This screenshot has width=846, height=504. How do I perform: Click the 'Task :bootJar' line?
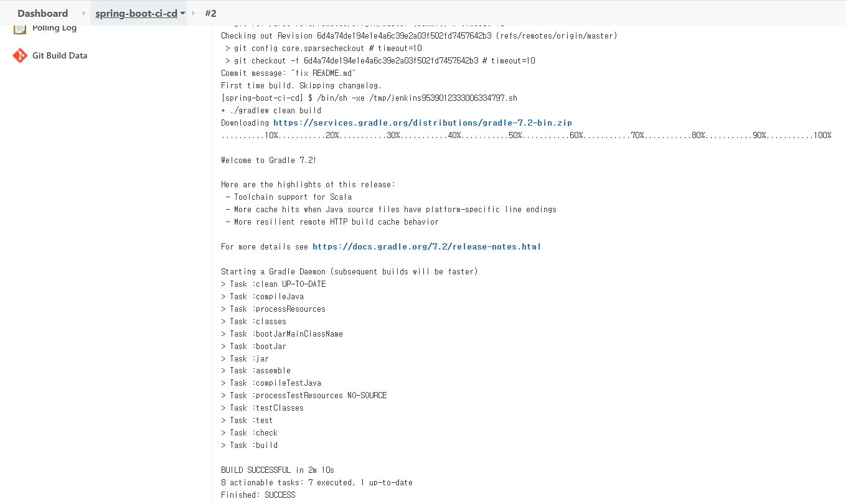253,346
